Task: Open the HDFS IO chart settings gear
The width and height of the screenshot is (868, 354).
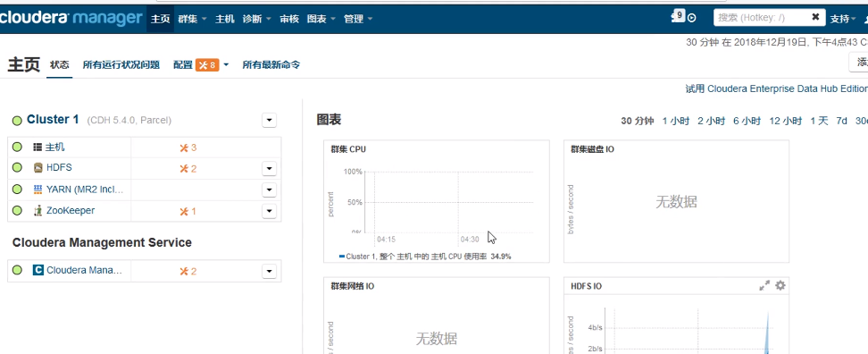Action: pos(780,285)
